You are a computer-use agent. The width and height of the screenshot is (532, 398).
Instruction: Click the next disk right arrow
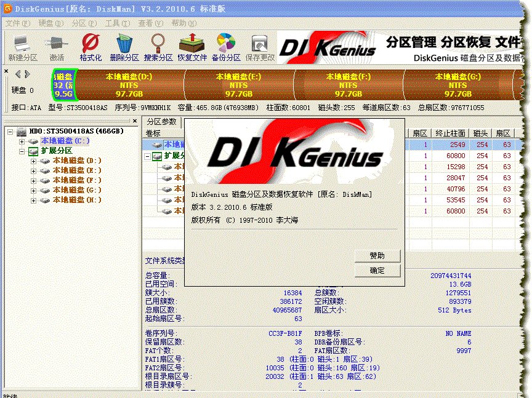click(x=27, y=74)
